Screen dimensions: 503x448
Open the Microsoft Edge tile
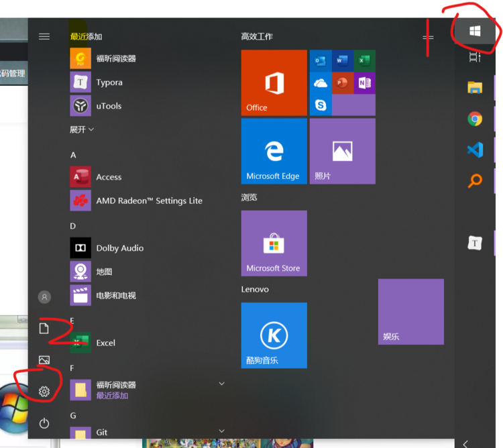[274, 151]
